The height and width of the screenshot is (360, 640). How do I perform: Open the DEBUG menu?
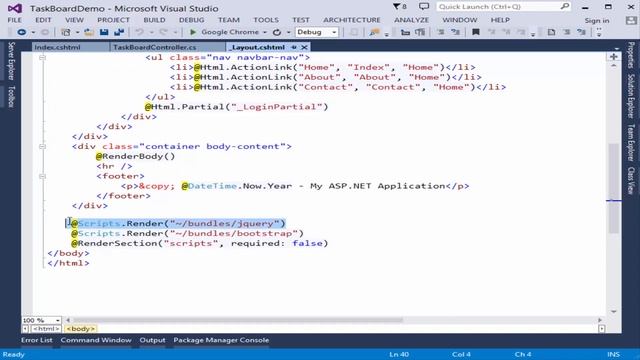(x=191, y=20)
